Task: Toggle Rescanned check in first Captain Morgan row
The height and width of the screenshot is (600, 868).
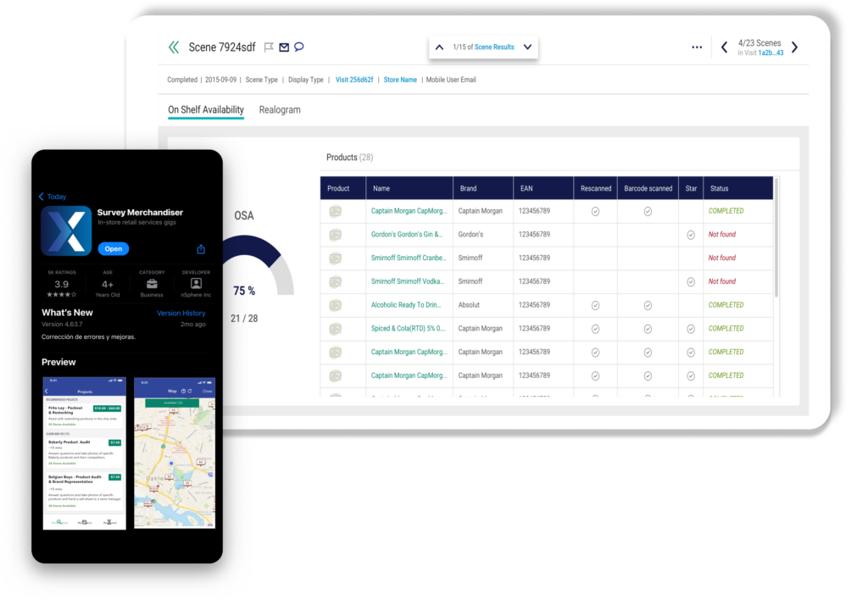Action: (x=595, y=211)
